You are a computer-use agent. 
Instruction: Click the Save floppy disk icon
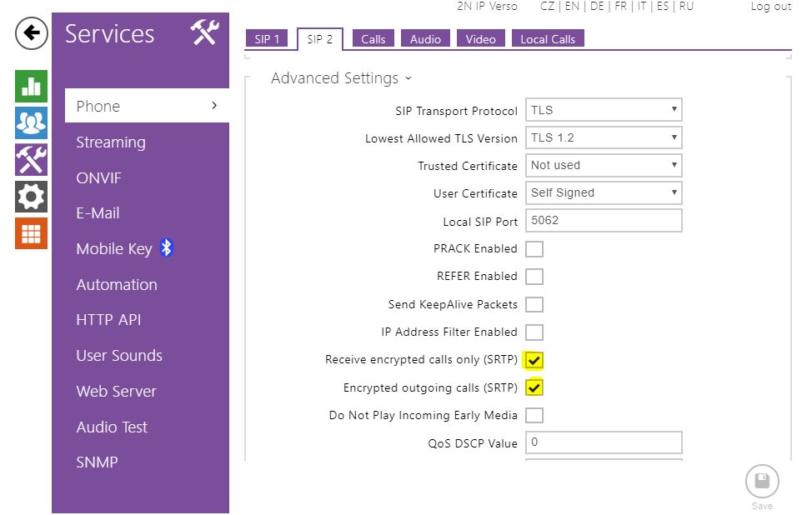point(761,482)
